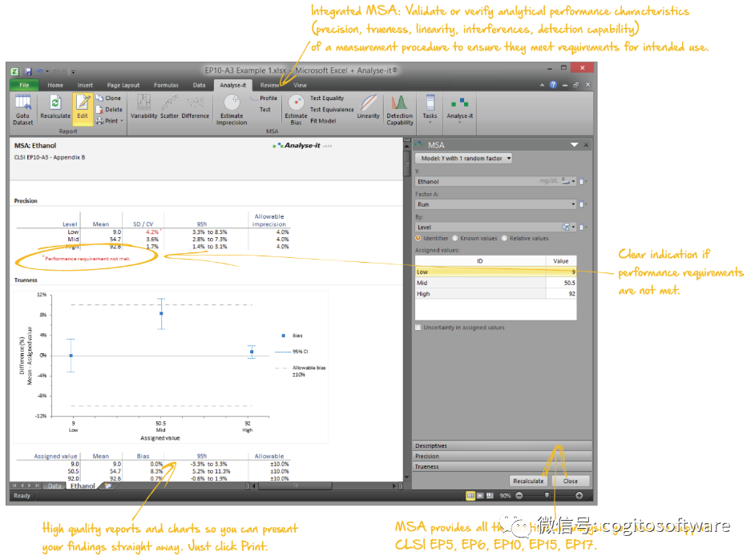This screenshot has height=560, width=755.
Task: Click zoom out minus button
Action: pyautogui.click(x=519, y=496)
